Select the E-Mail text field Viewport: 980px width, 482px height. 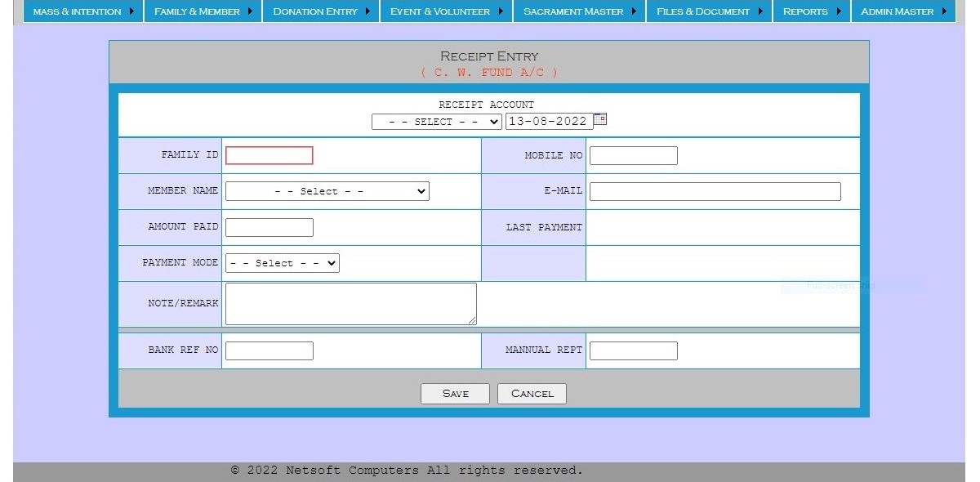point(715,191)
